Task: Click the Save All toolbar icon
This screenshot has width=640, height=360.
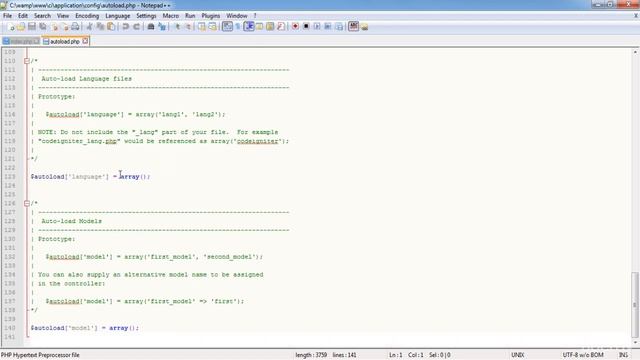Action: point(42,27)
